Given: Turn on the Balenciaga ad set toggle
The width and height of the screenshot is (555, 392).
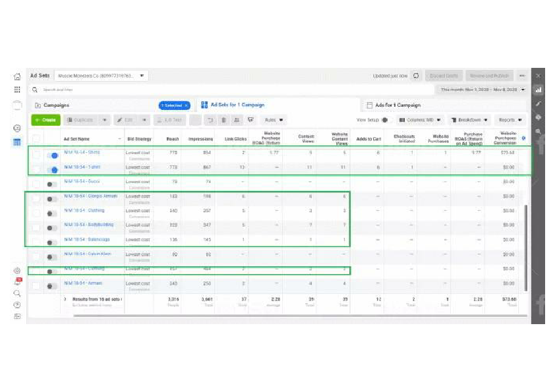Looking at the screenshot, I should pos(51,242).
